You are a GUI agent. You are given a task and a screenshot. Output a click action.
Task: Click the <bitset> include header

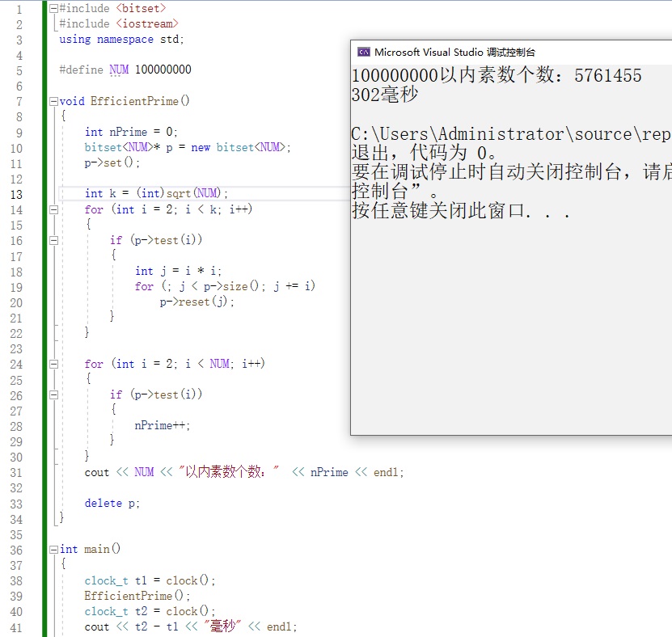click(141, 8)
